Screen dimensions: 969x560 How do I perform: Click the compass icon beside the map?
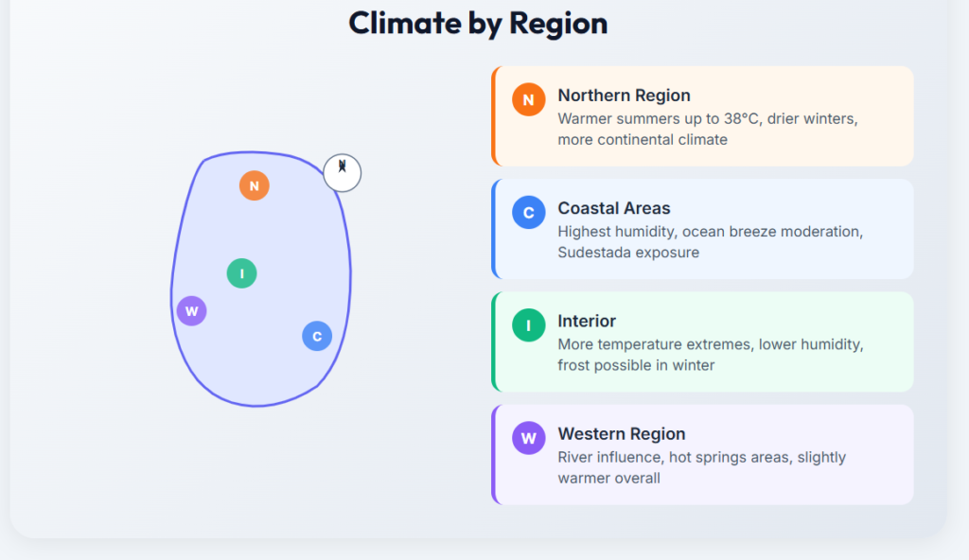(x=342, y=172)
